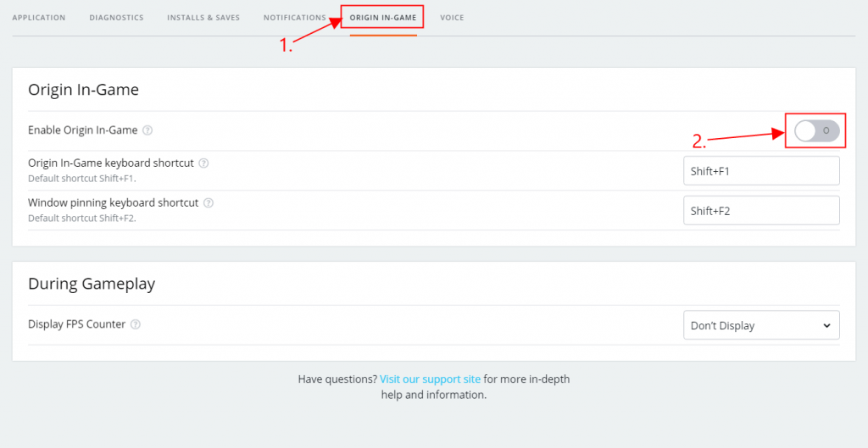Click the Default shortcut Shift+F2 hint text
The image size is (868, 448).
coord(82,218)
